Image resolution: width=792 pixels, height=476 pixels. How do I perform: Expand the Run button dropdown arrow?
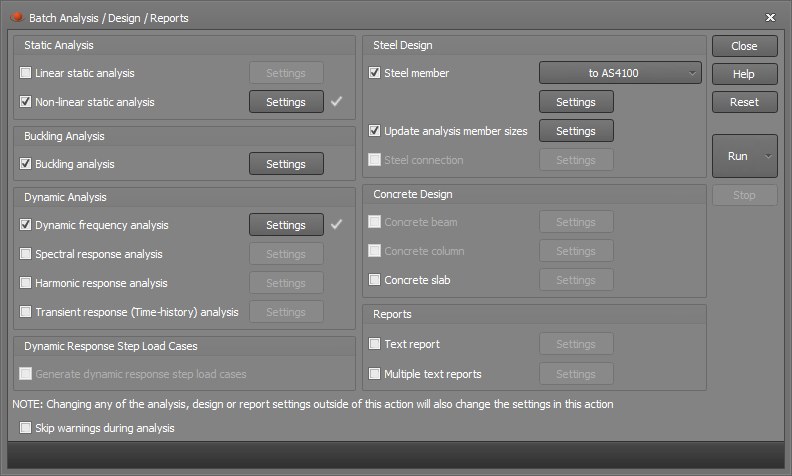pyautogui.click(x=768, y=156)
